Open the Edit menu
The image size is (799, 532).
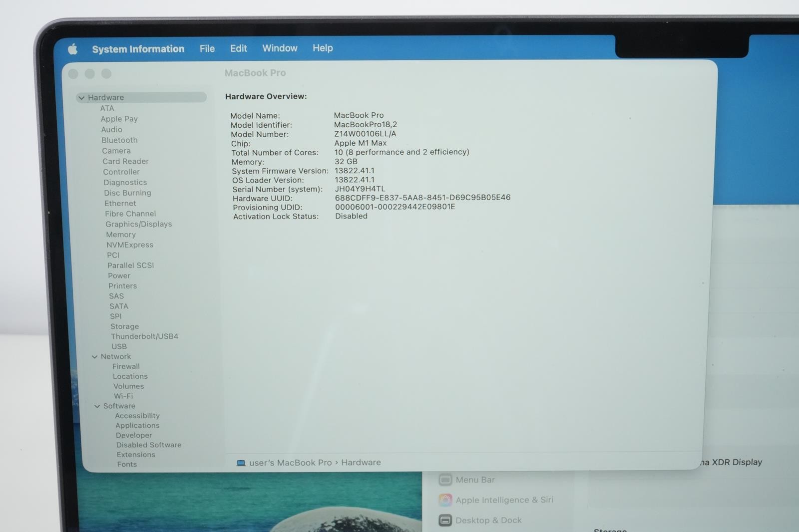[239, 48]
